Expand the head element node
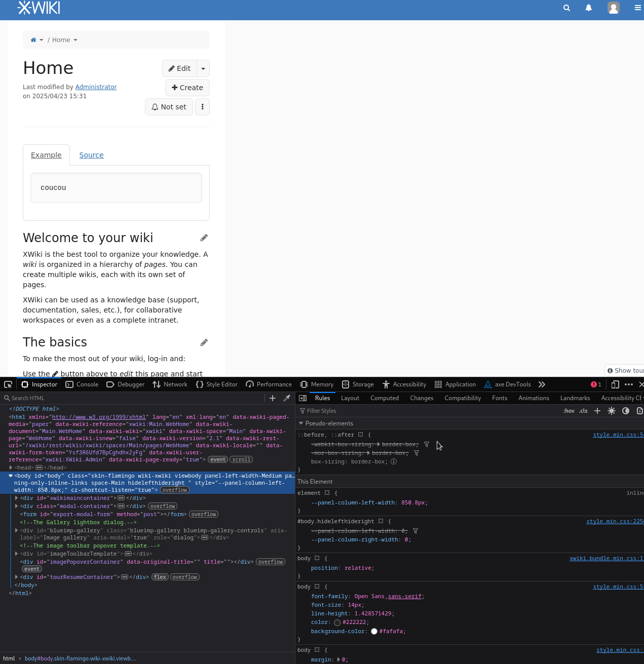Viewport: 644px width, 664px height. tap(11, 467)
